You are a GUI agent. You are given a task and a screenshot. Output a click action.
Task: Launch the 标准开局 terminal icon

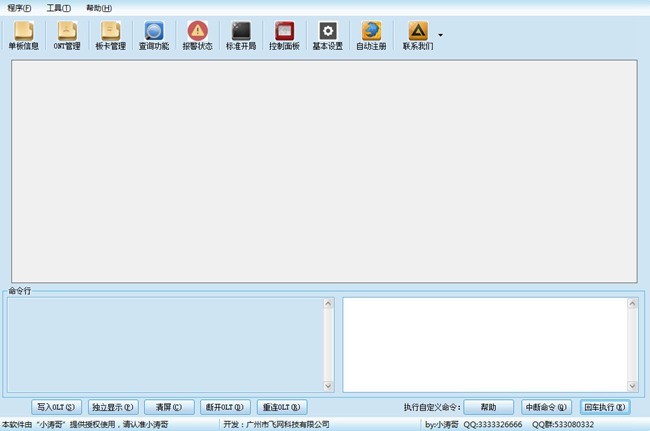(x=241, y=36)
